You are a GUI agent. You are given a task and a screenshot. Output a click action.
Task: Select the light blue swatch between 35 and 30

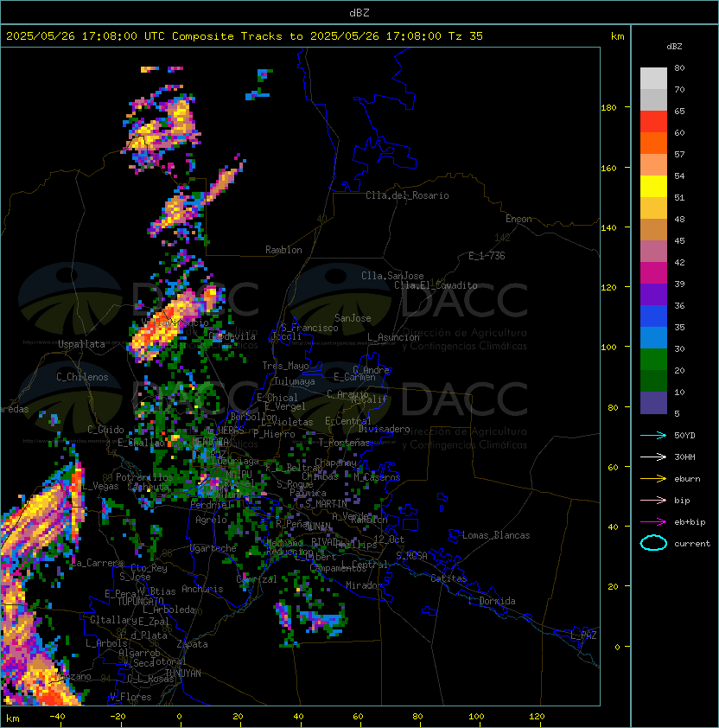coord(653,337)
